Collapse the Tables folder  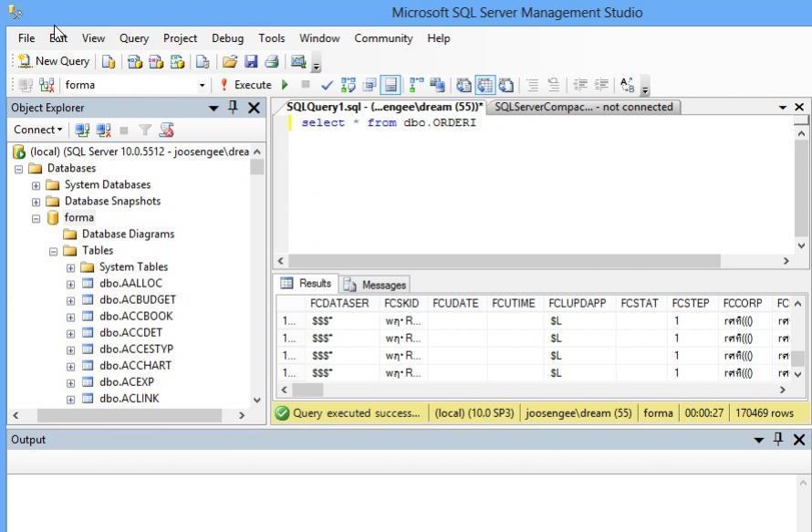pyautogui.click(x=53, y=251)
